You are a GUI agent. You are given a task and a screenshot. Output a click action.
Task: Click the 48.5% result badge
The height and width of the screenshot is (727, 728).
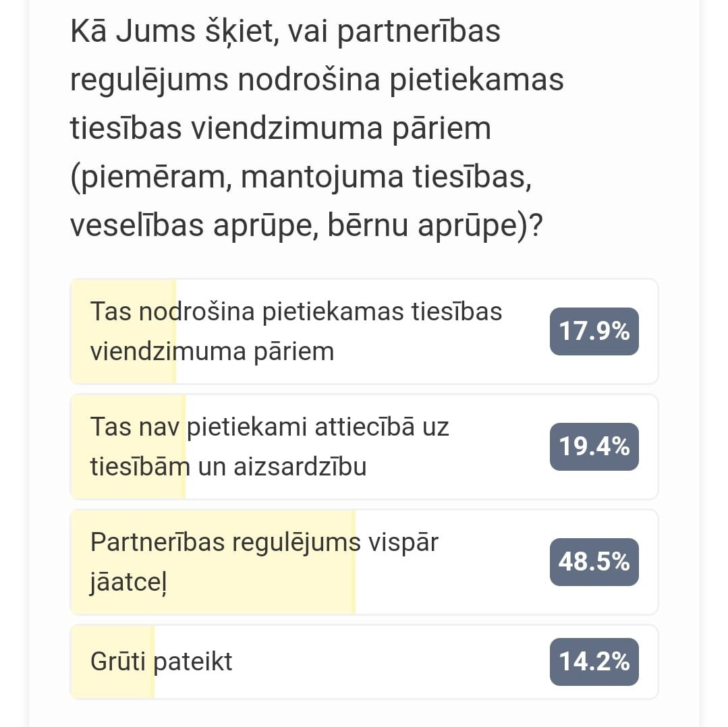(x=594, y=562)
